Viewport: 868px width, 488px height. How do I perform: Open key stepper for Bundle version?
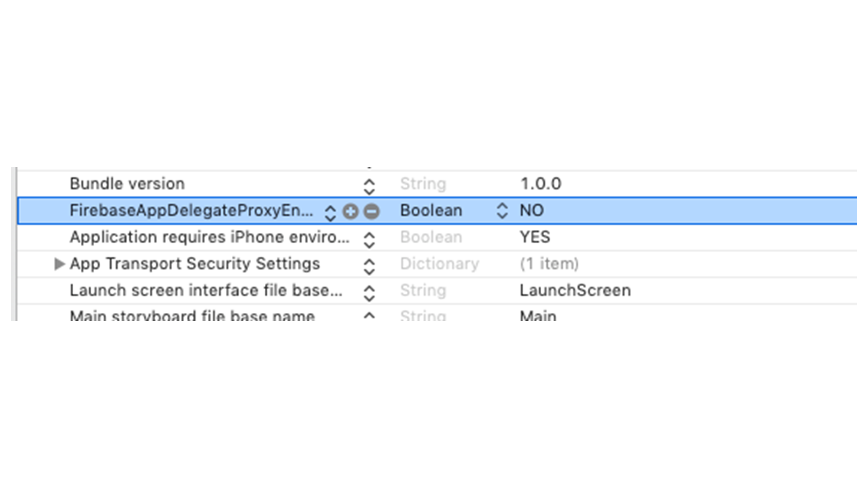(x=369, y=187)
